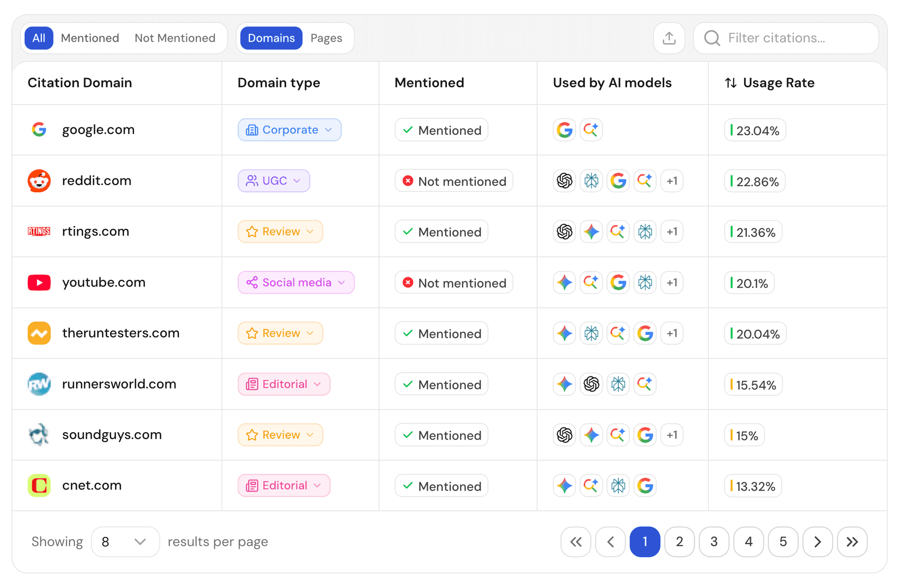The width and height of the screenshot is (900, 588).
Task: Switch to the Mentioned filter tab
Action: [x=90, y=38]
